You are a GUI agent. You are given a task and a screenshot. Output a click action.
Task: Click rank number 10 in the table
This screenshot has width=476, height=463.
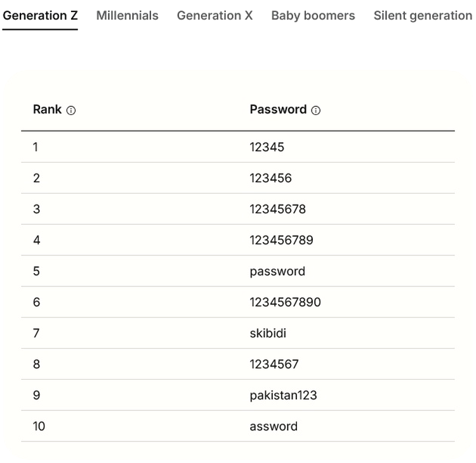[39, 426]
